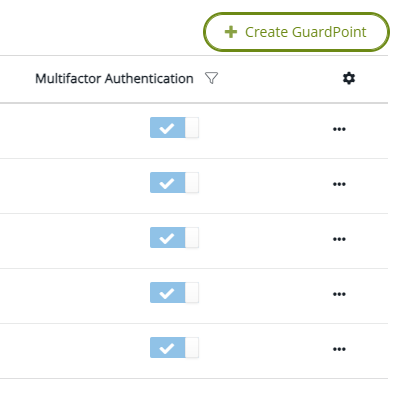This screenshot has width=397, height=399.
Task: Open the second row's three-dot actions menu
Action: point(339,184)
